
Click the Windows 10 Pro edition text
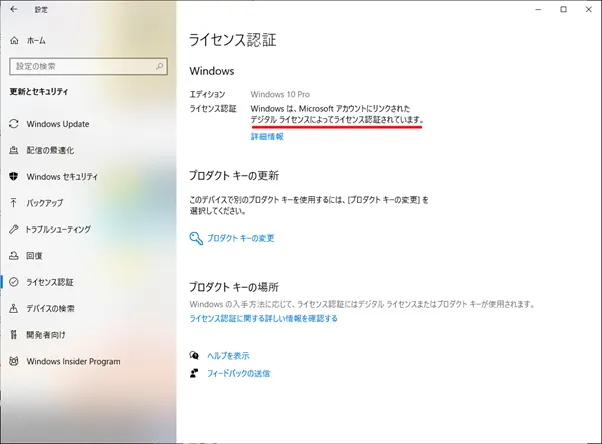[x=280, y=94]
